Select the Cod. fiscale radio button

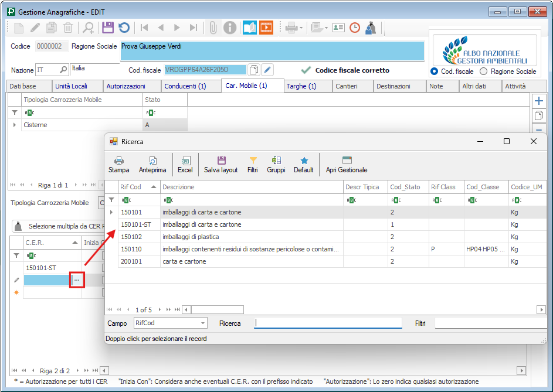click(x=435, y=71)
